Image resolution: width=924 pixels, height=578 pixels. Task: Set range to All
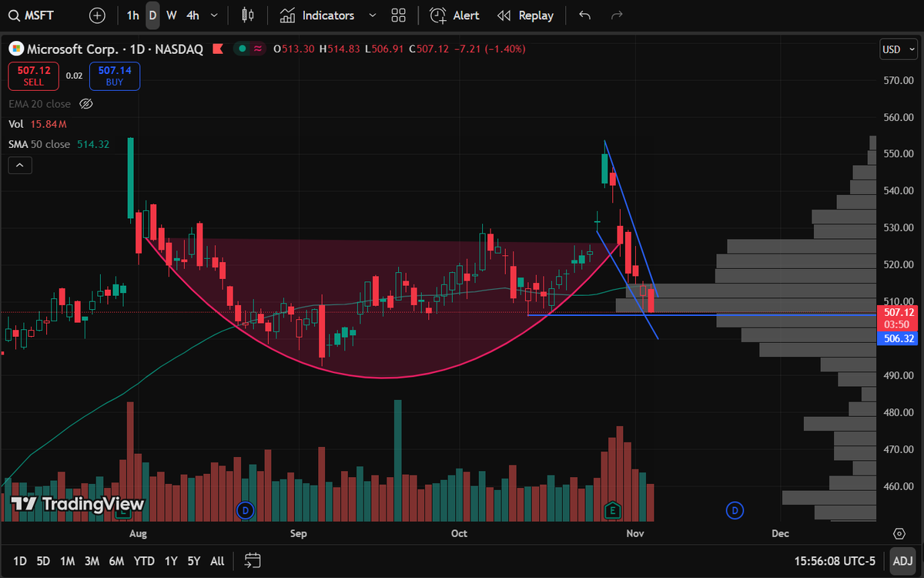coord(217,561)
